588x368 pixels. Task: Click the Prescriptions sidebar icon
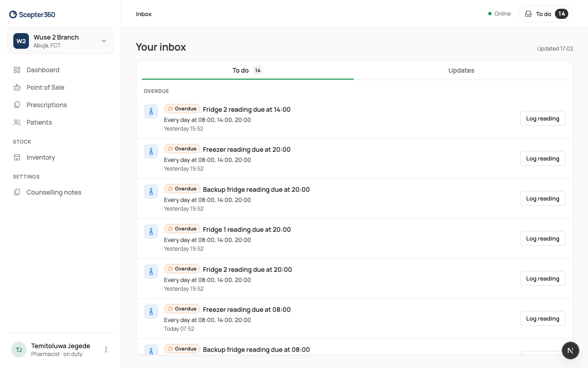tap(17, 105)
